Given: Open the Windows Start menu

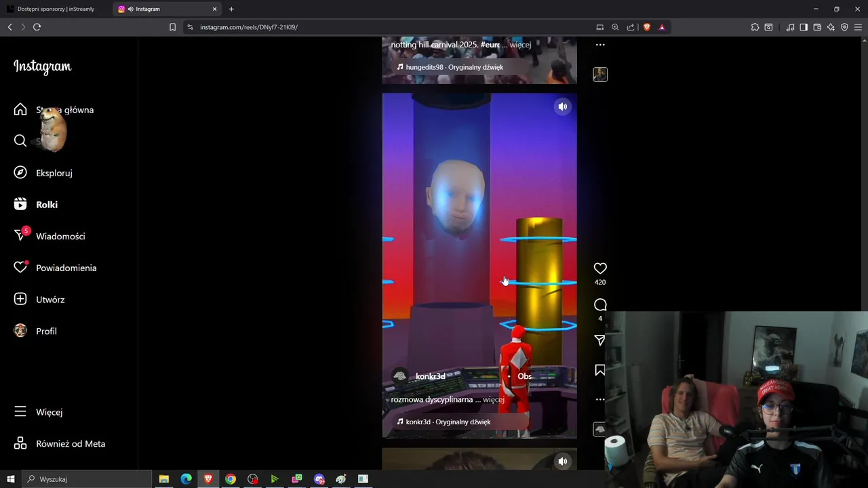Looking at the screenshot, I should click(11, 479).
